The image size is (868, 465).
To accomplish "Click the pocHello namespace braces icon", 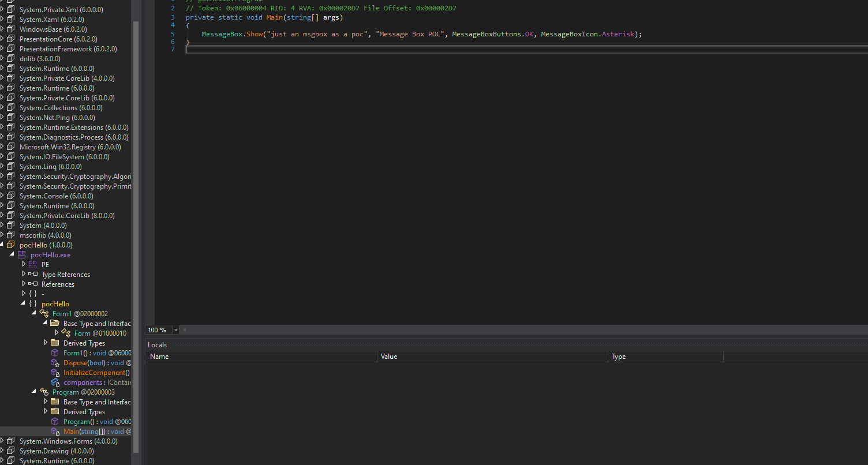I will [33, 304].
